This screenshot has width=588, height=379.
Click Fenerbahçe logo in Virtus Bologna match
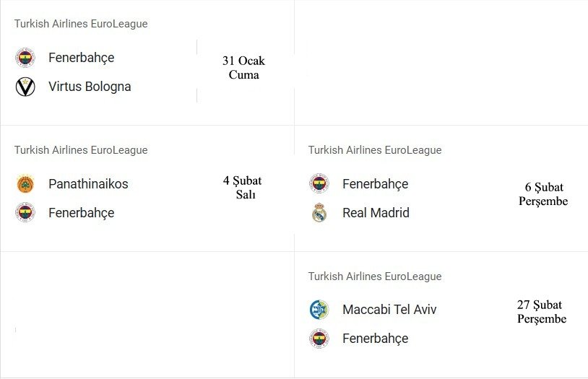(x=25, y=58)
